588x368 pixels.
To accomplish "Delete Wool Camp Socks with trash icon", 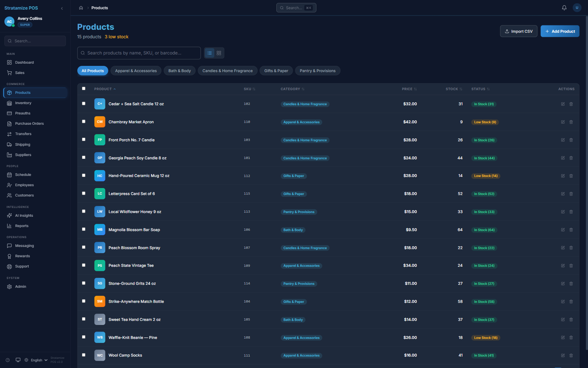I will click(571, 355).
